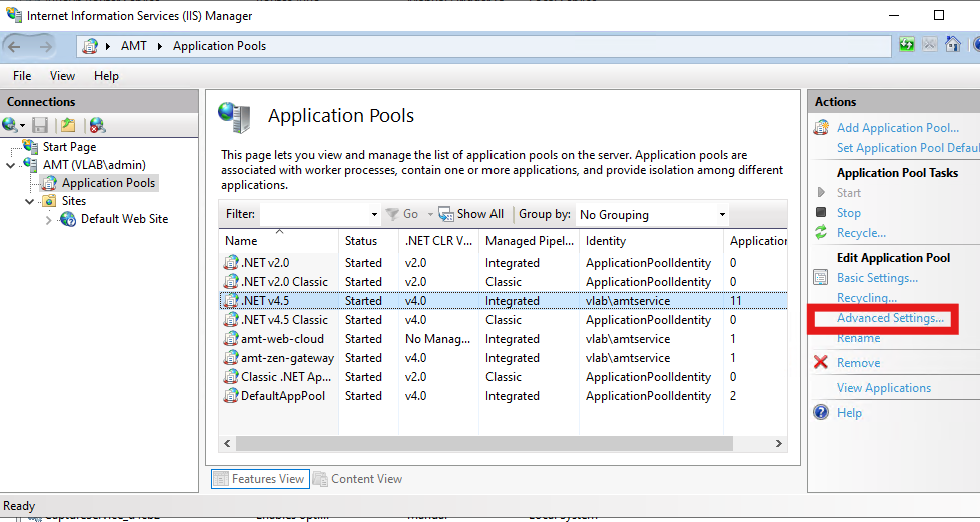The image size is (980, 522).
Task: Click the View Applications link
Action: pyautogui.click(x=884, y=388)
